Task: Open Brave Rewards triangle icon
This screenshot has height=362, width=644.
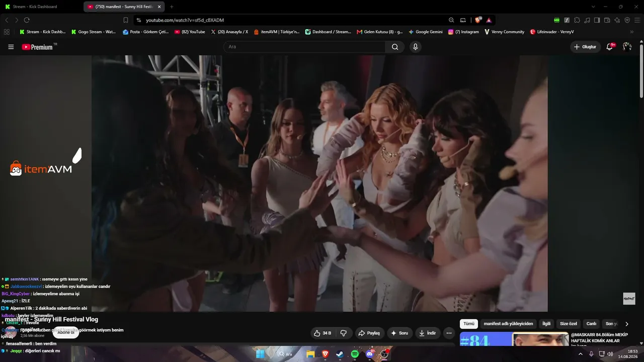Action: pos(489,20)
